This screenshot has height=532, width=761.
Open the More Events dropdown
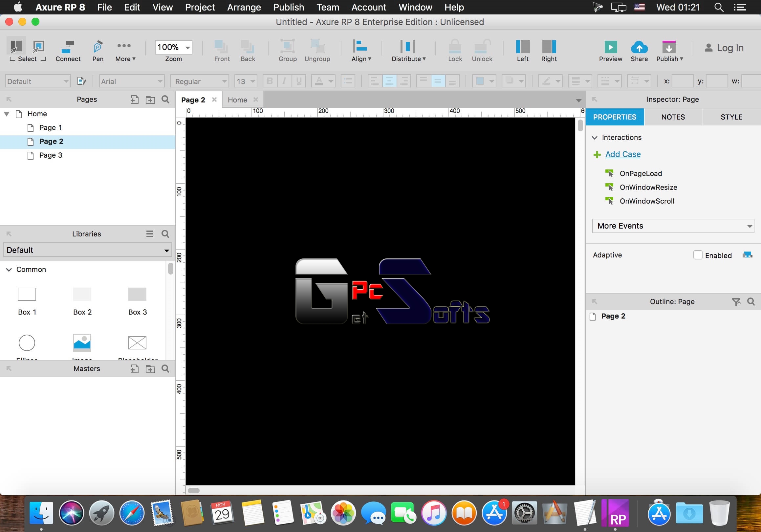point(673,226)
